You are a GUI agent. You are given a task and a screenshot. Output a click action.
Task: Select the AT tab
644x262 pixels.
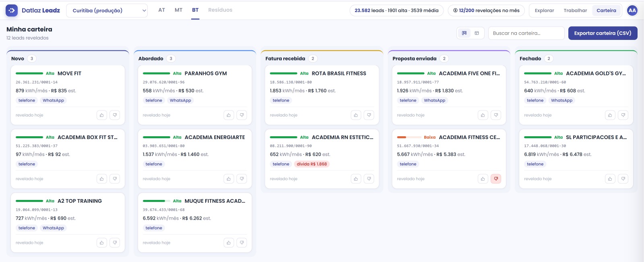(x=161, y=10)
